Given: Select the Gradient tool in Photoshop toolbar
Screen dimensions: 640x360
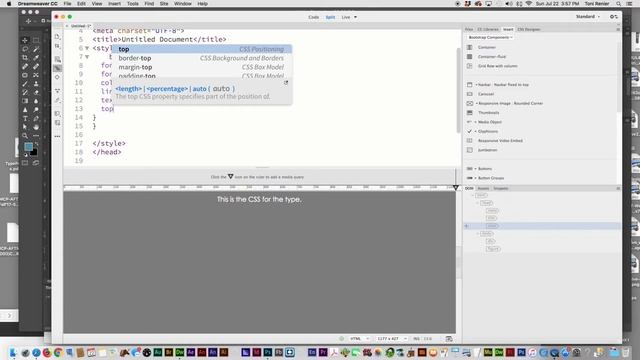Looking at the screenshot, I should point(25,101).
